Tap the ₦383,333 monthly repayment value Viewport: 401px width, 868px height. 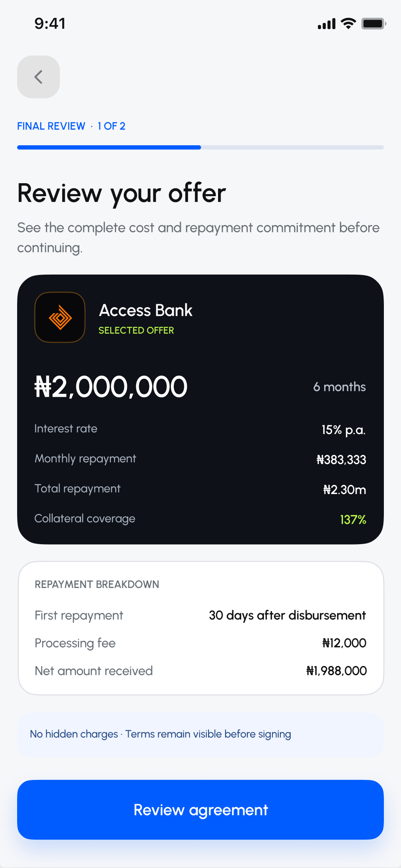pos(341,459)
